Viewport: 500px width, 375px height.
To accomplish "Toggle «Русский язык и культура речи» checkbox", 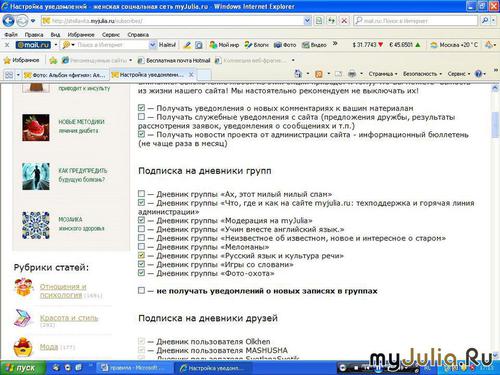I will 141,255.
